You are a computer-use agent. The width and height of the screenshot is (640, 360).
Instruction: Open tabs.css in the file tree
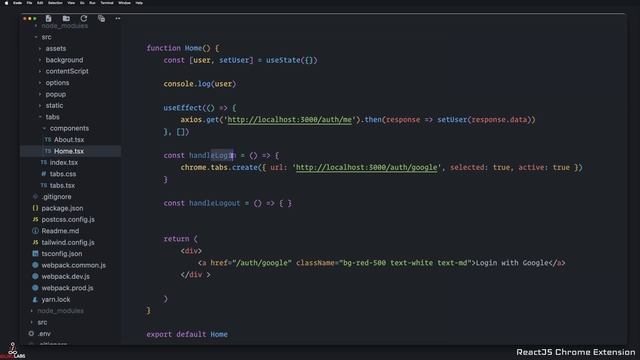coord(63,174)
